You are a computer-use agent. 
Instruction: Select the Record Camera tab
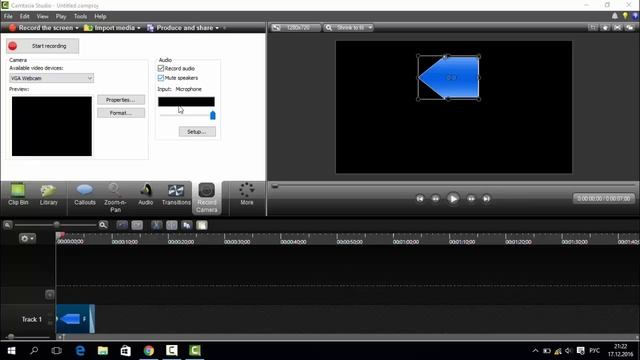click(x=207, y=198)
